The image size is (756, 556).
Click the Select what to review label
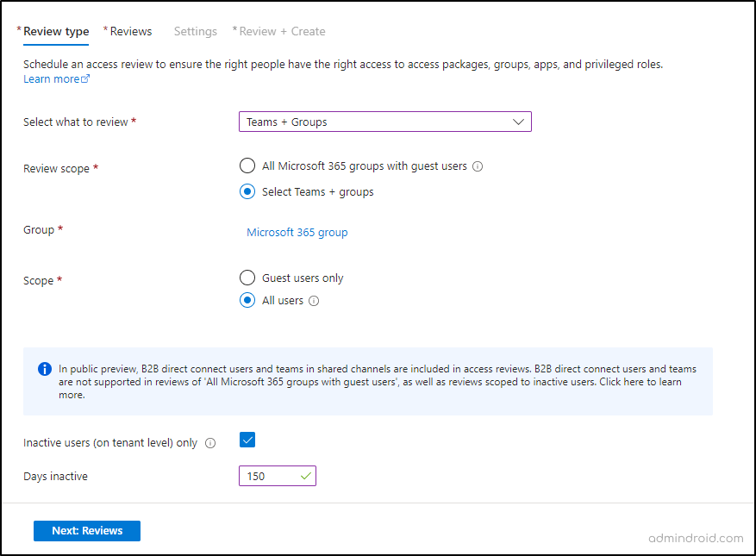click(x=76, y=122)
